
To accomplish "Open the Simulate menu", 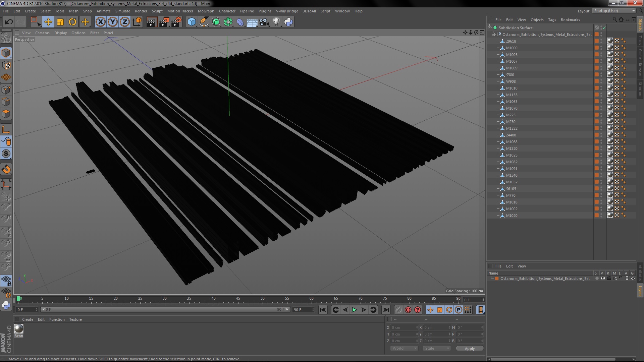I will pos(123,11).
